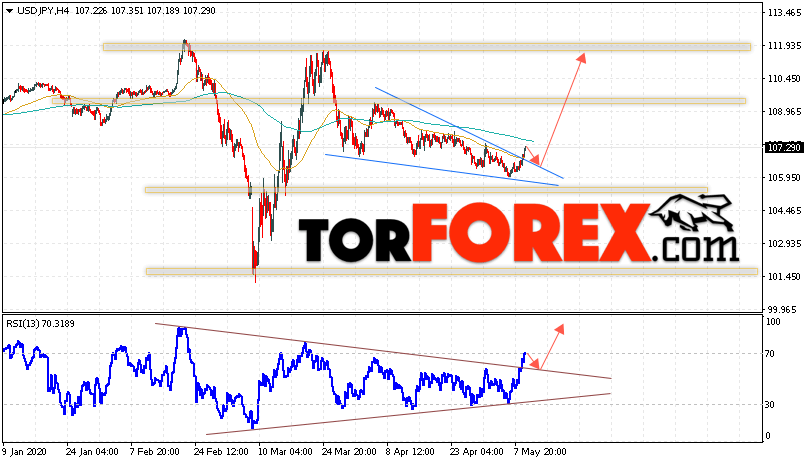Click the RSI scale value 100
Screen dimensions: 808x463
coord(773,322)
